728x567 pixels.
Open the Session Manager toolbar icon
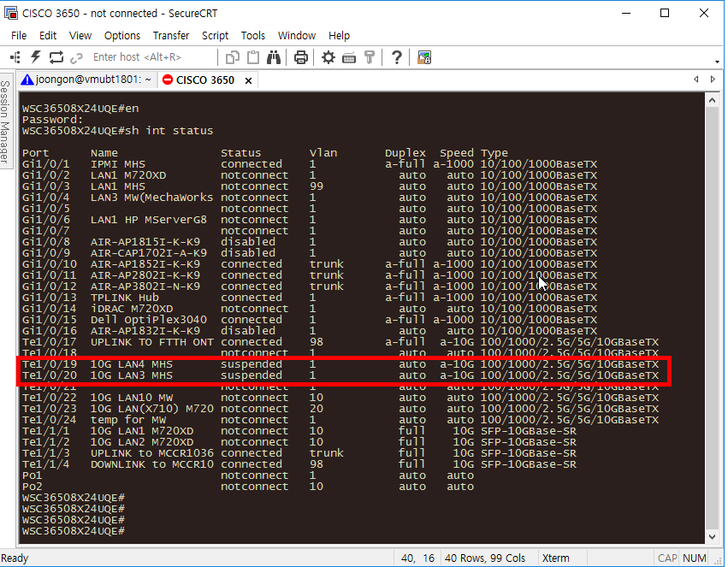coord(15,57)
